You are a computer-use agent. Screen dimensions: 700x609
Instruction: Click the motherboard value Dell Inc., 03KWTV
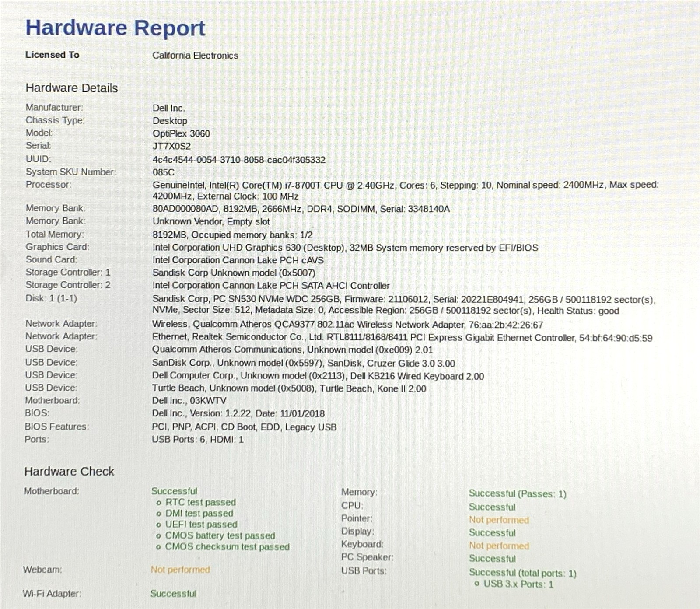tap(189, 400)
